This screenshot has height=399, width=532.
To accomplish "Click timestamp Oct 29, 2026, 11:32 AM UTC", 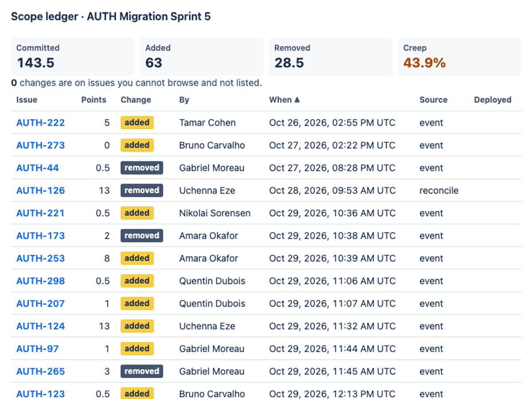I will point(332,326).
